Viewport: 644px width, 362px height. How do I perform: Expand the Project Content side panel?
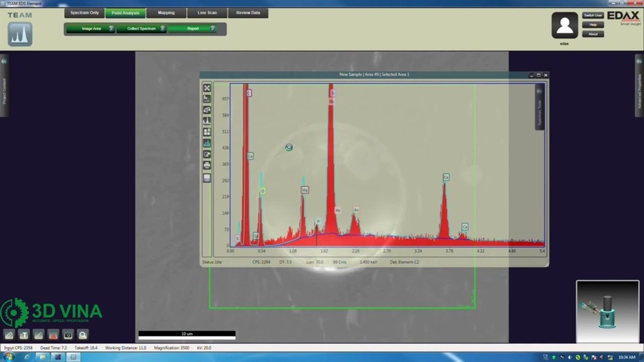tap(4, 86)
